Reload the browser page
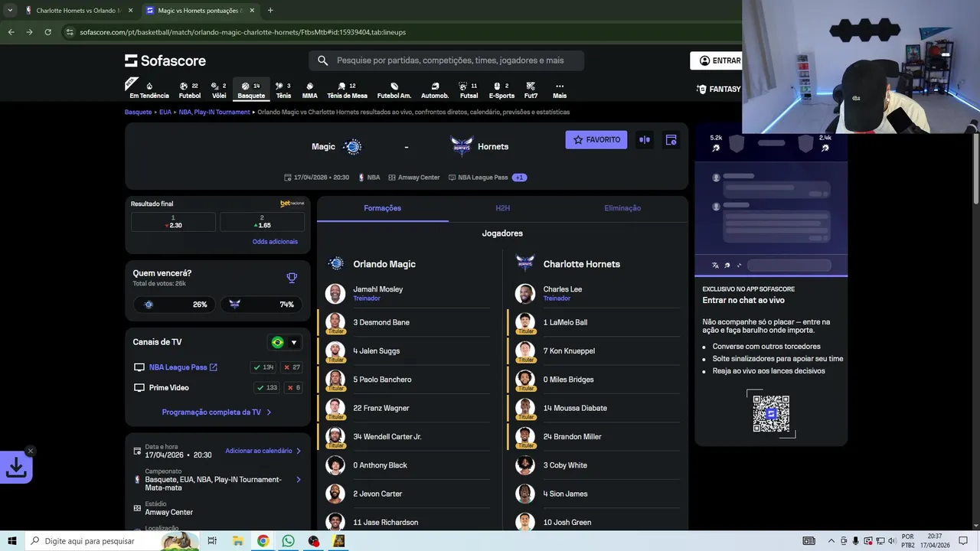Screen dimensions: 980x551 (47, 32)
